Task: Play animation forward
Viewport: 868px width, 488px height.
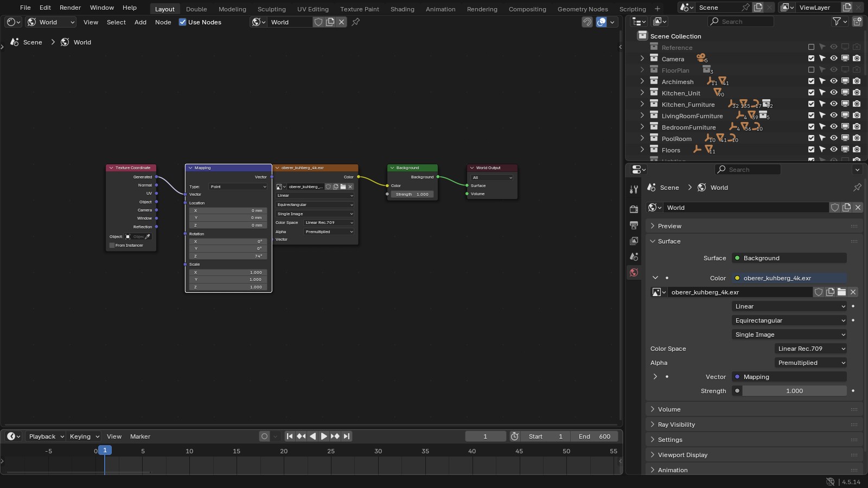Action: click(324, 436)
